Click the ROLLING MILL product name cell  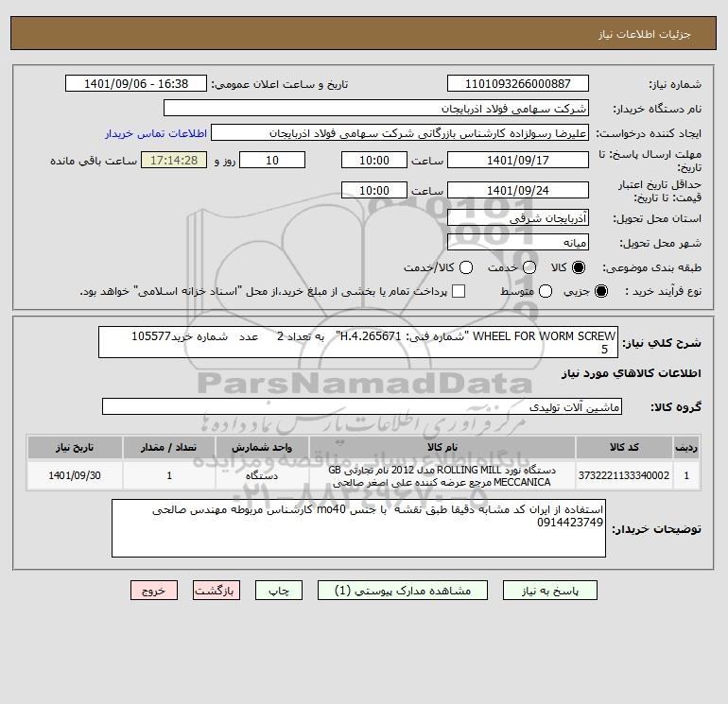pyautogui.click(x=442, y=475)
